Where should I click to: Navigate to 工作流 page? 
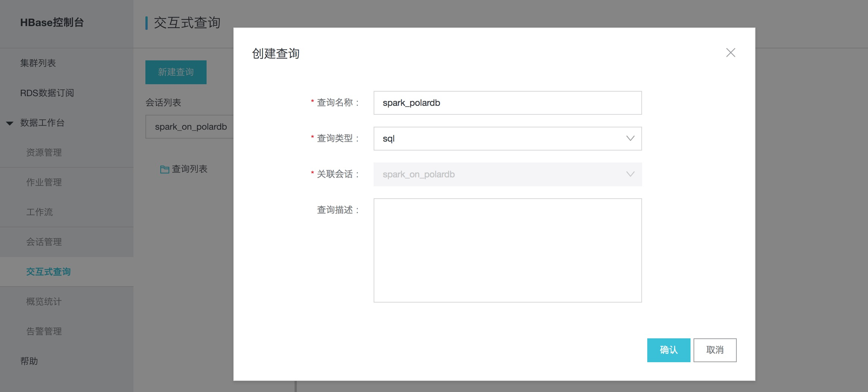(x=40, y=212)
